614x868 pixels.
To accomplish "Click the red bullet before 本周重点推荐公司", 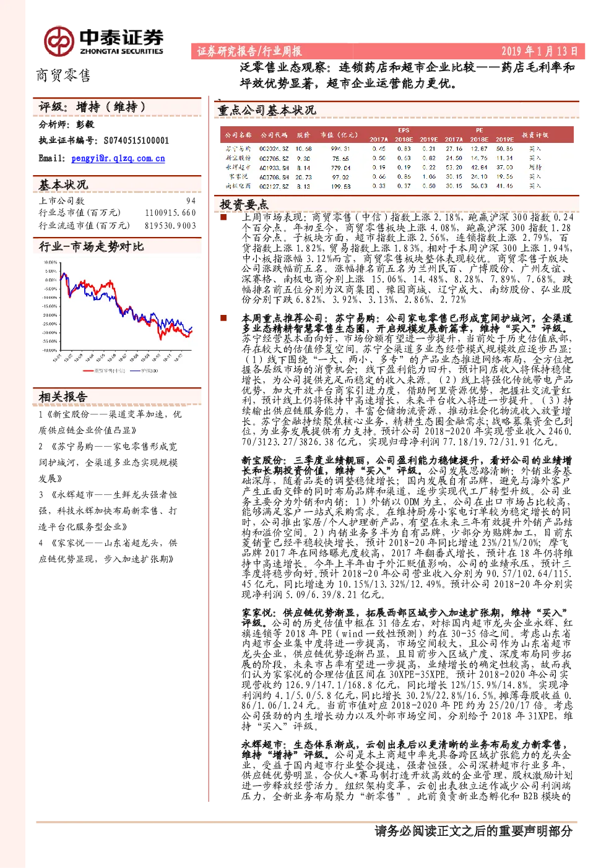I will point(223,318).
